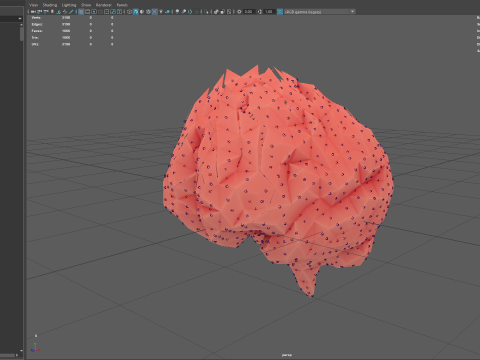The width and height of the screenshot is (480, 360).
Task: Click the Use All Lights icon
Action: [161, 12]
